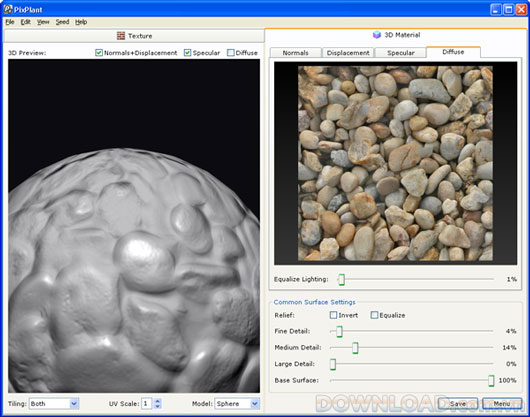The height and width of the screenshot is (417, 530).
Task: Click the 3D Preview label
Action: [27, 53]
